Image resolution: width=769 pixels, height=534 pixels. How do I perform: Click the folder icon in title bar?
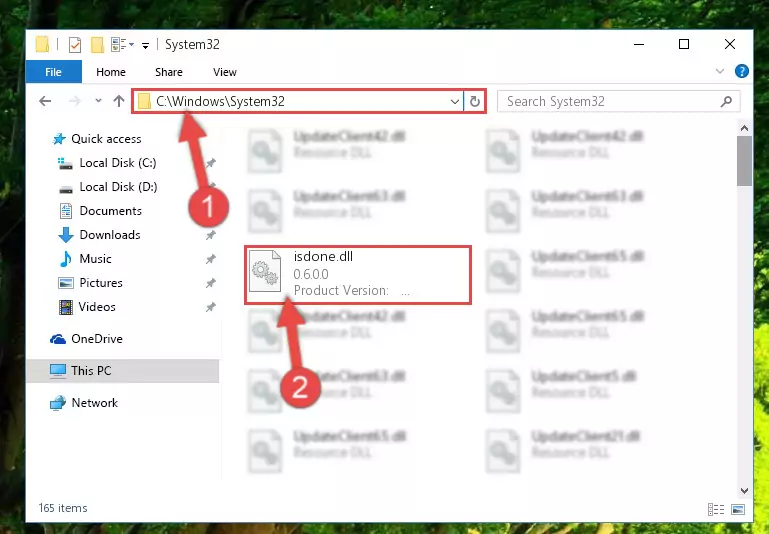[42, 44]
